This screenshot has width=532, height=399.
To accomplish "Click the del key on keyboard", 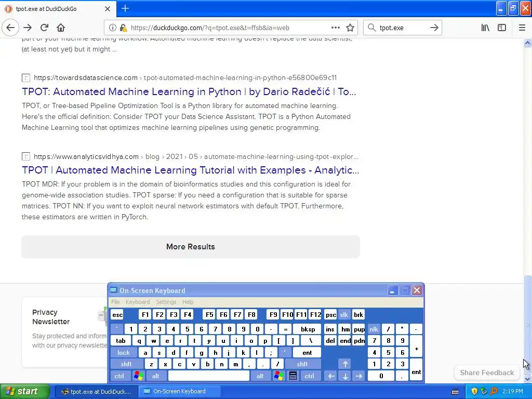I will point(330,341).
